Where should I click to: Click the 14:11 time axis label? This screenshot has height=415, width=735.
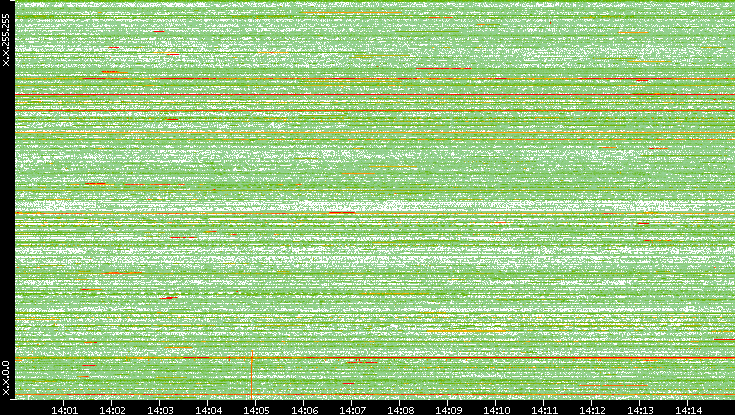(x=545, y=410)
